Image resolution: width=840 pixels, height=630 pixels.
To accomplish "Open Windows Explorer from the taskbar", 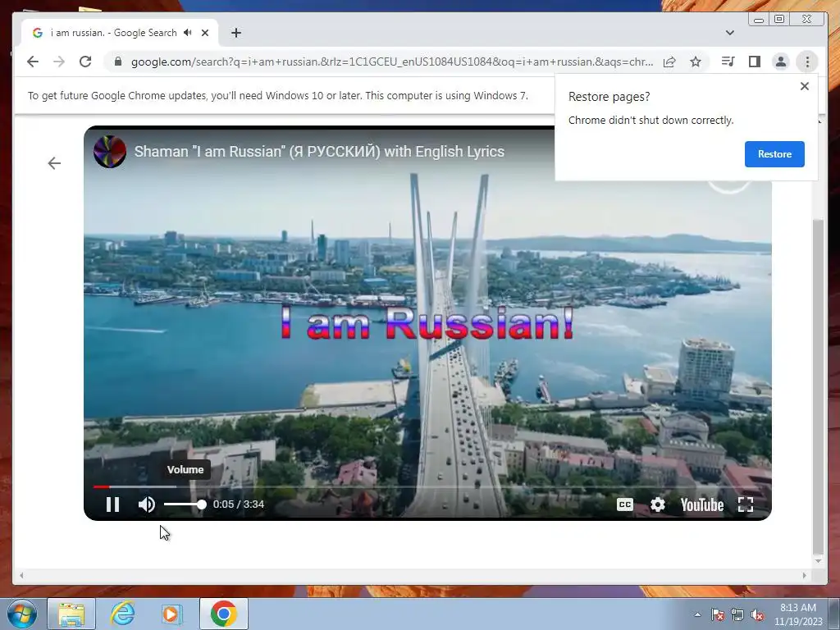I will (71, 614).
